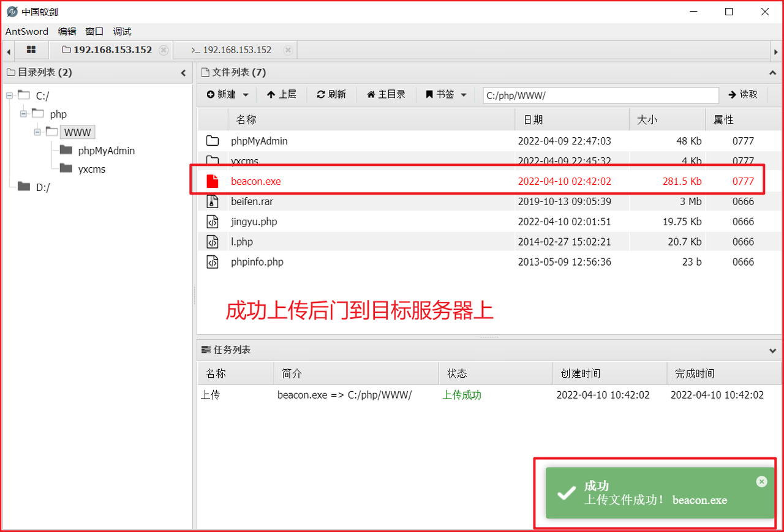Select yxcms folder in directory tree
Screen dimensions: 784x532
click(x=92, y=169)
